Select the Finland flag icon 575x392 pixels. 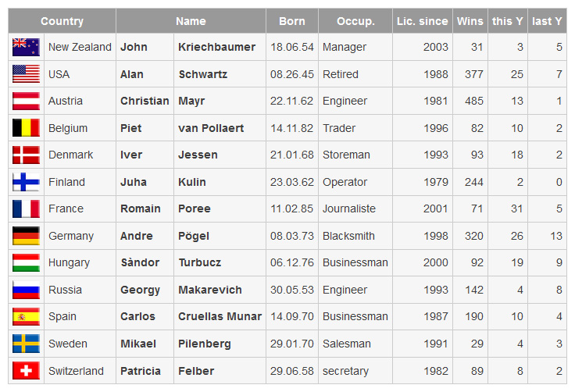tap(26, 182)
